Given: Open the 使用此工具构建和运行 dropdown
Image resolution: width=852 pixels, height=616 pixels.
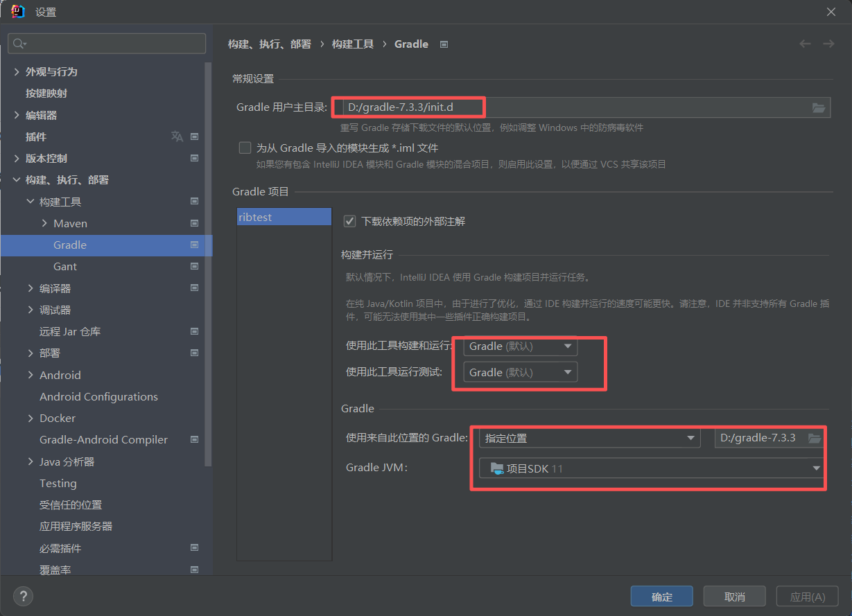Looking at the screenshot, I should [520, 346].
